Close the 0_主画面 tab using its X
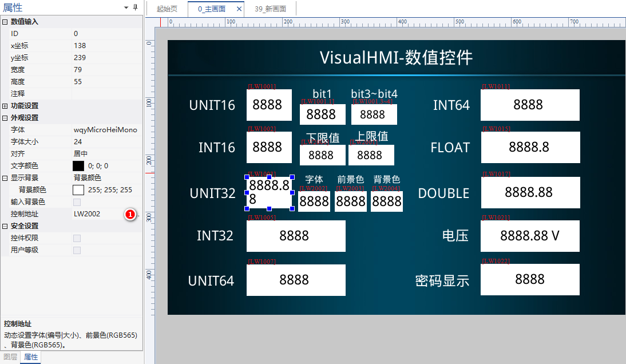The image size is (626, 364). [x=239, y=9]
